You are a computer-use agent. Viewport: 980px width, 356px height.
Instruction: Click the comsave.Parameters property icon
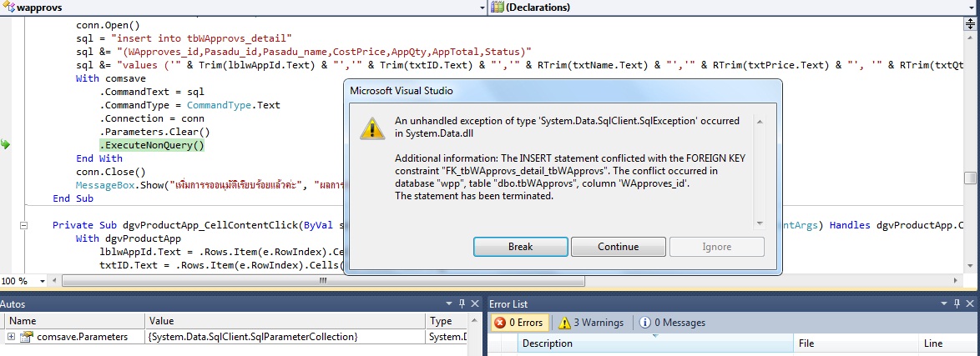[x=26, y=337]
